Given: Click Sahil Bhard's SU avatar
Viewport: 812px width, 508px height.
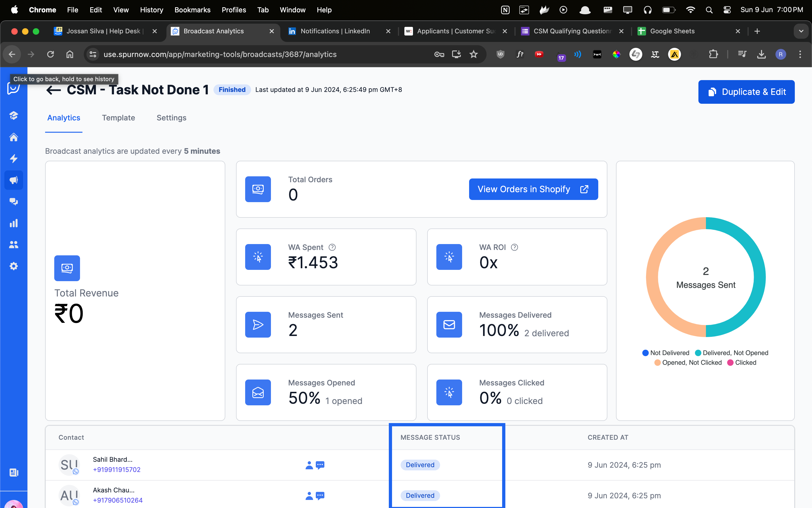Looking at the screenshot, I should (x=69, y=465).
